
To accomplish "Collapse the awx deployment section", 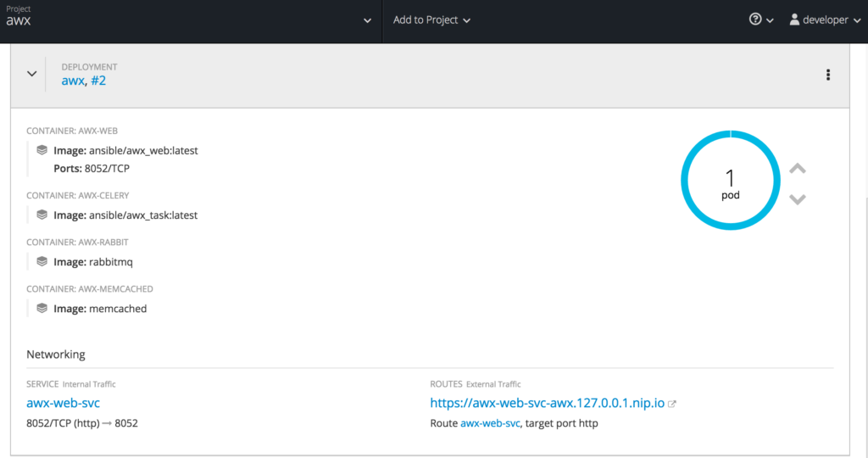I will (x=32, y=74).
